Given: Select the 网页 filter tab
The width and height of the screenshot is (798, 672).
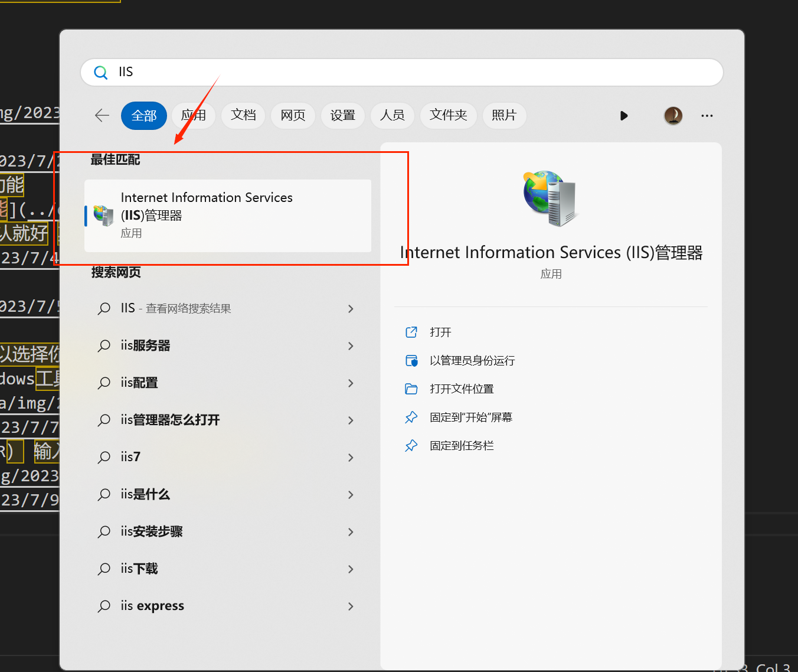Looking at the screenshot, I should coord(293,115).
